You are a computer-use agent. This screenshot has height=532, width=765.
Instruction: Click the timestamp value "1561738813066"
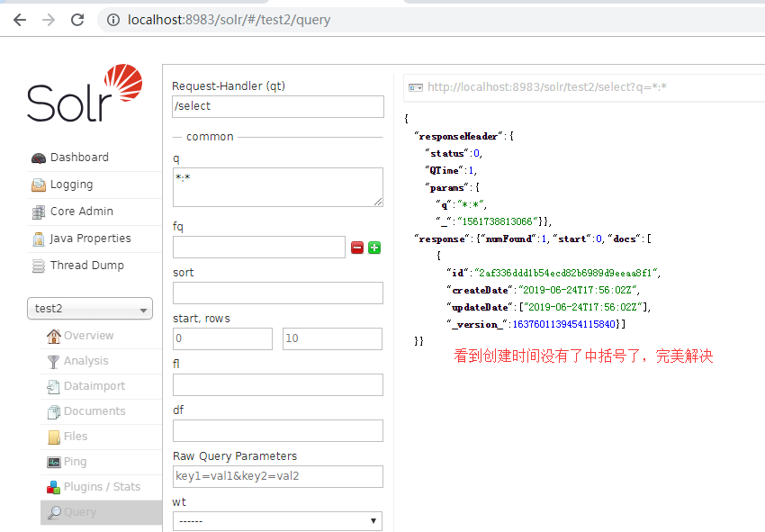click(497, 221)
